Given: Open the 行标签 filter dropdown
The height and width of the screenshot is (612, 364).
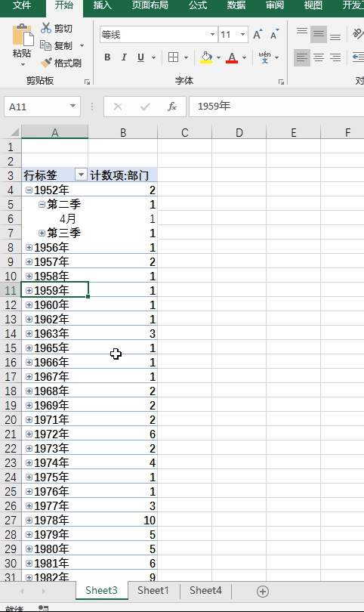Looking at the screenshot, I should click(81, 175).
